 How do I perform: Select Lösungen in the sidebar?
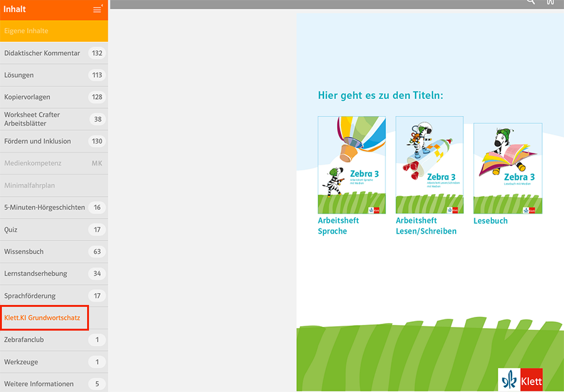click(54, 75)
